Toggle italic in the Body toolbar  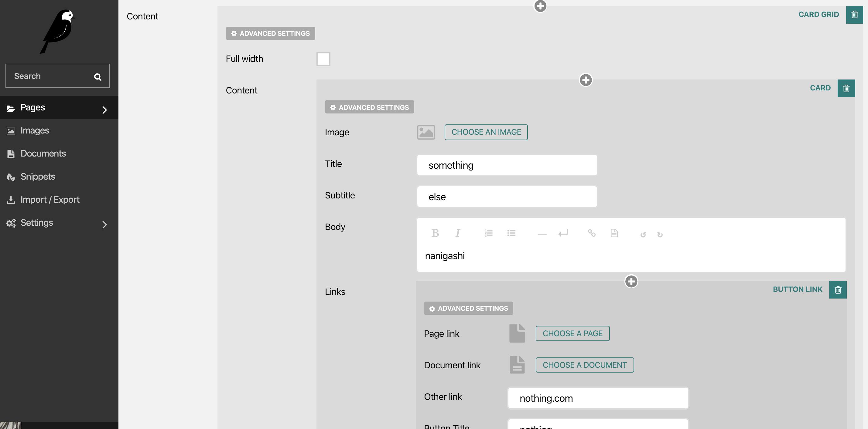pyautogui.click(x=457, y=233)
